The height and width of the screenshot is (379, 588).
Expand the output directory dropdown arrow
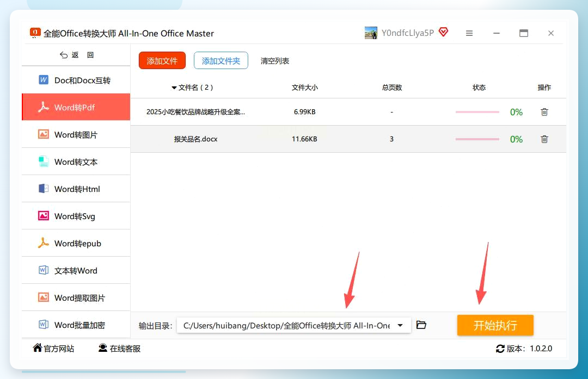pyautogui.click(x=400, y=326)
